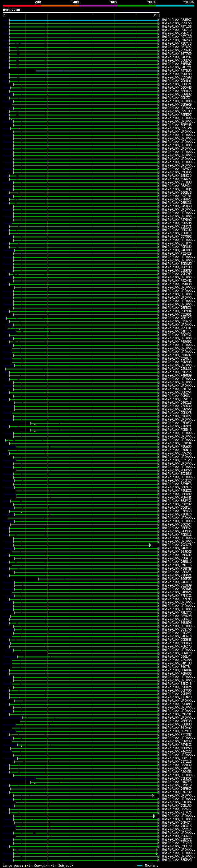Select the UniRef100_Q4GXL8 label
The height and width of the screenshot is (868, 197).
pos(177,403)
